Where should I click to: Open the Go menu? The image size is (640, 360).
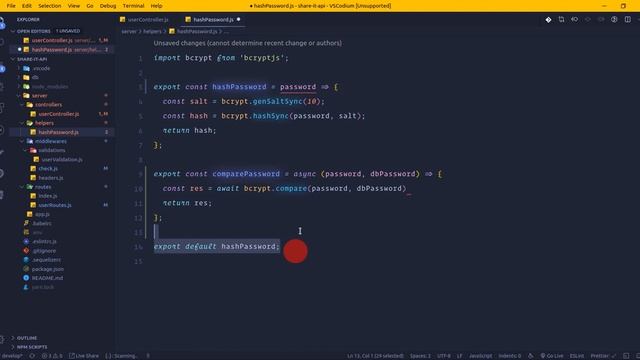(x=90, y=6)
